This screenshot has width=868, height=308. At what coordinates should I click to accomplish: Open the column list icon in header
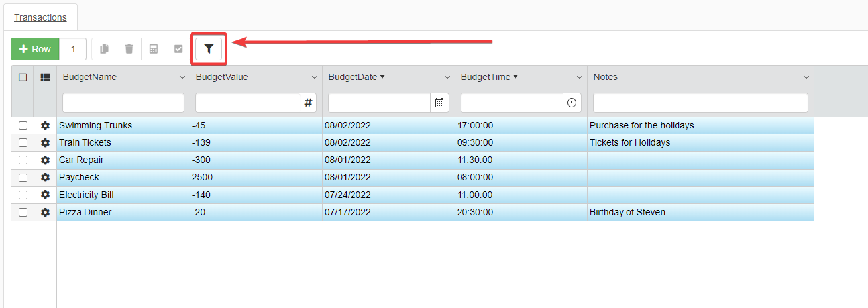click(x=45, y=77)
